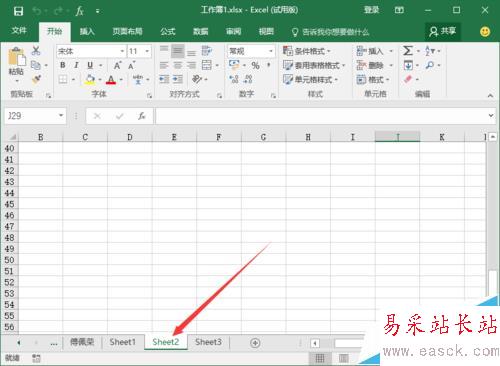Toggle center horizontal alignment

tap(178, 65)
